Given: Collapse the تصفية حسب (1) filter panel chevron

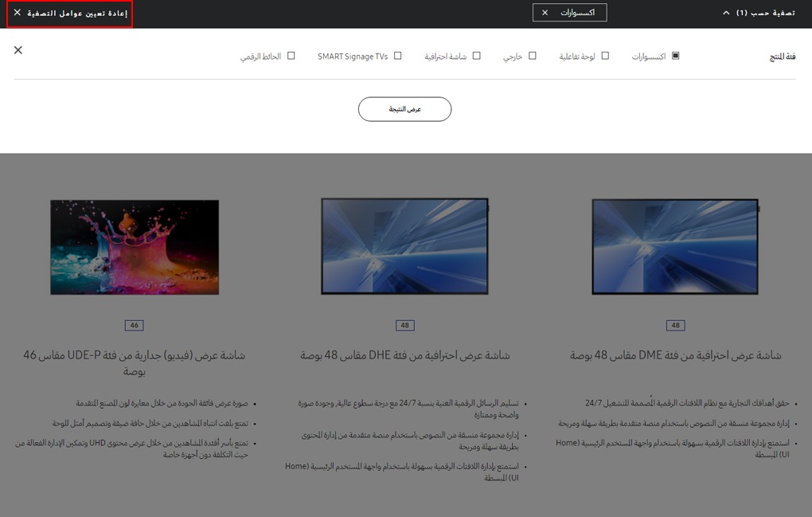Looking at the screenshot, I should pos(726,13).
